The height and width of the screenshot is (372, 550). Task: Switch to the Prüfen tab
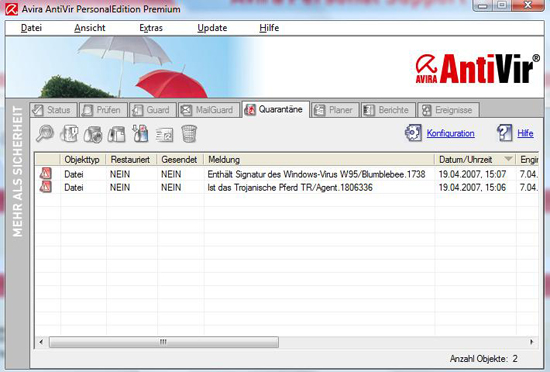(x=103, y=110)
